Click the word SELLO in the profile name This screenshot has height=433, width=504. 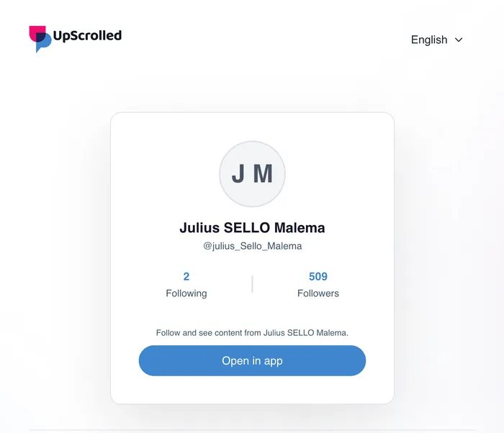[x=247, y=228]
